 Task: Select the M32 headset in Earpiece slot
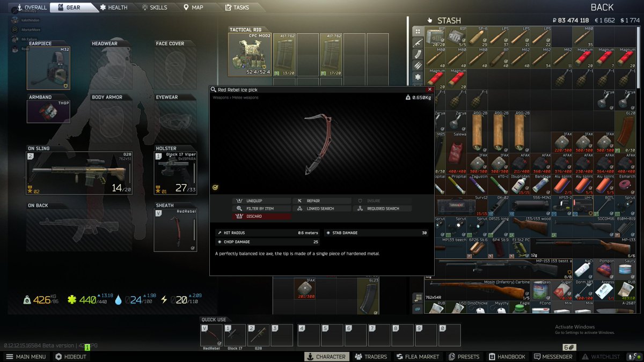(48, 68)
